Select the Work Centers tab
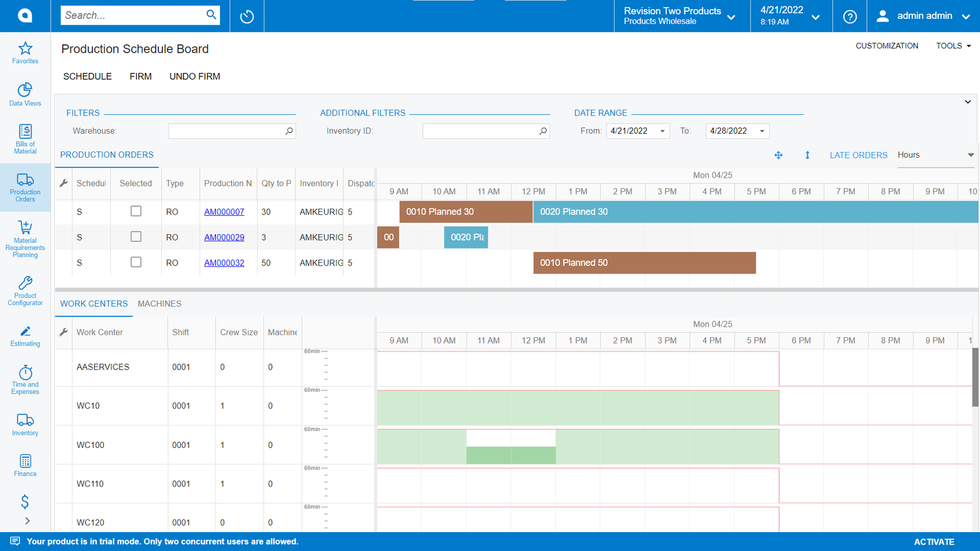Image resolution: width=980 pixels, height=551 pixels. click(x=94, y=304)
